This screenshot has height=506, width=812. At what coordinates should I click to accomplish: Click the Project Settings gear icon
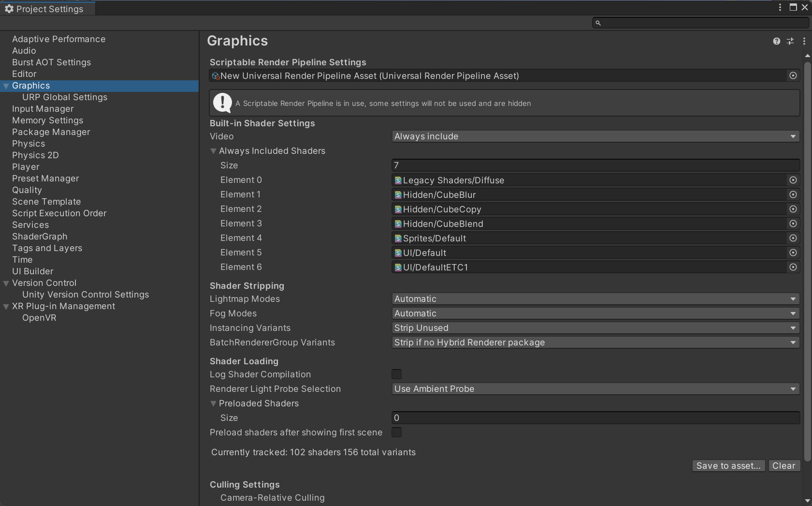(9, 9)
